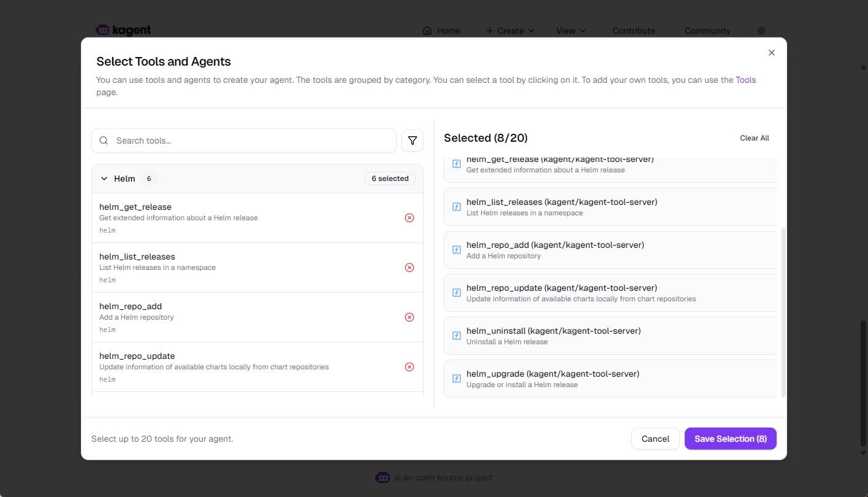Focus the Search tools input field

coord(251,141)
